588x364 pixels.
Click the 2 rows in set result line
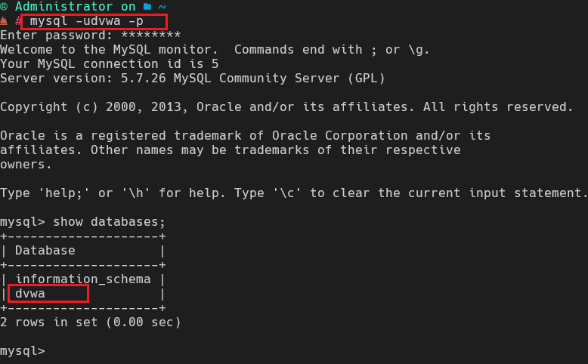click(90, 322)
